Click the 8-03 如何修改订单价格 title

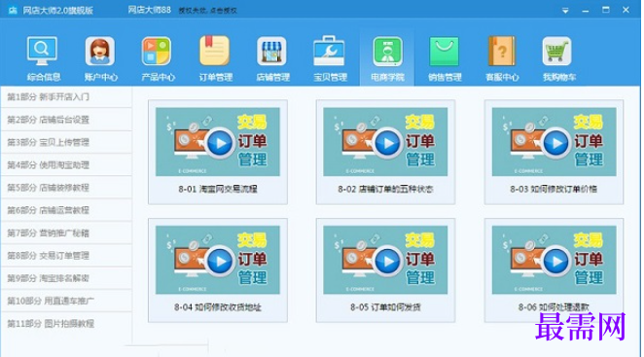(x=554, y=190)
